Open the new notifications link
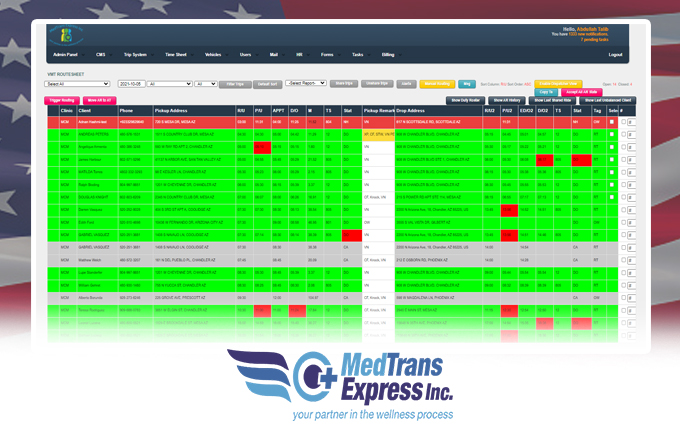Screen dimensions: 680x447 tap(588, 34)
